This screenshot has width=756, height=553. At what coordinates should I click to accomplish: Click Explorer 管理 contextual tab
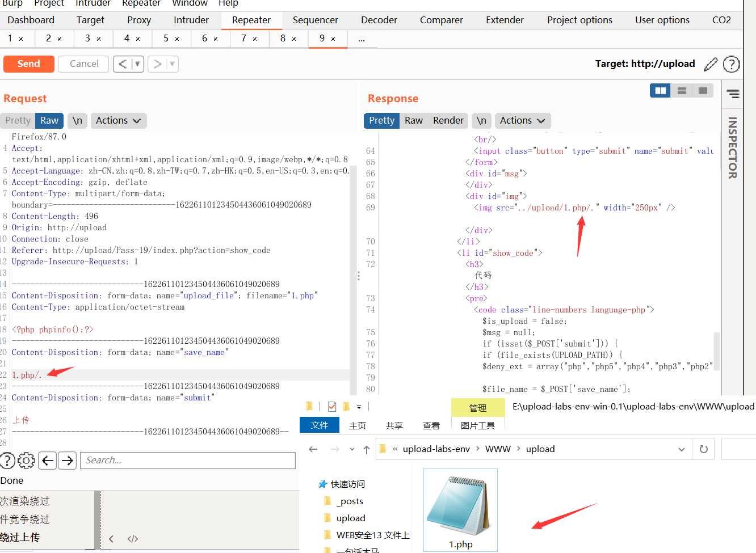[x=478, y=408]
